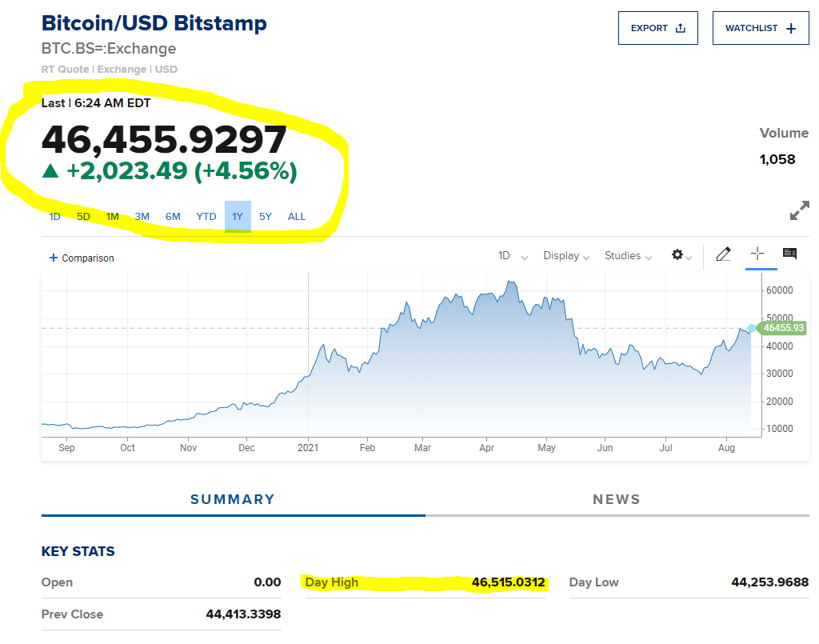Switch to the 5D time range
The height and width of the screenshot is (644, 819).
point(83,216)
